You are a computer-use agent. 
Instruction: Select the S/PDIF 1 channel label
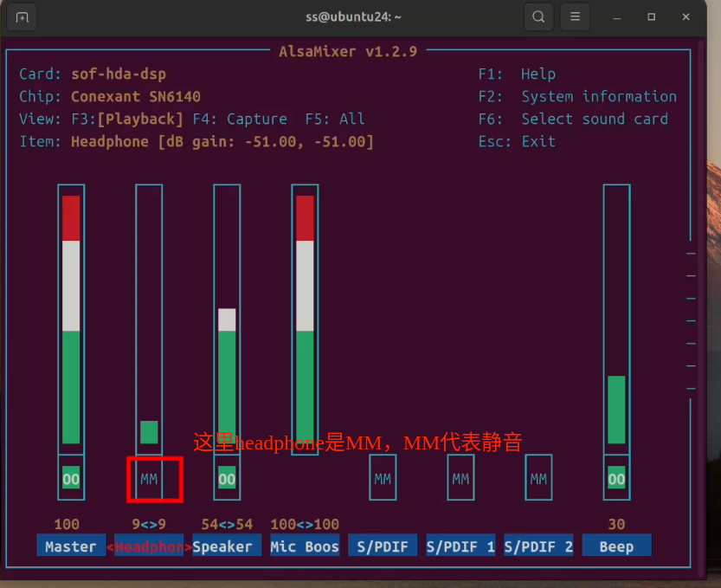(460, 546)
